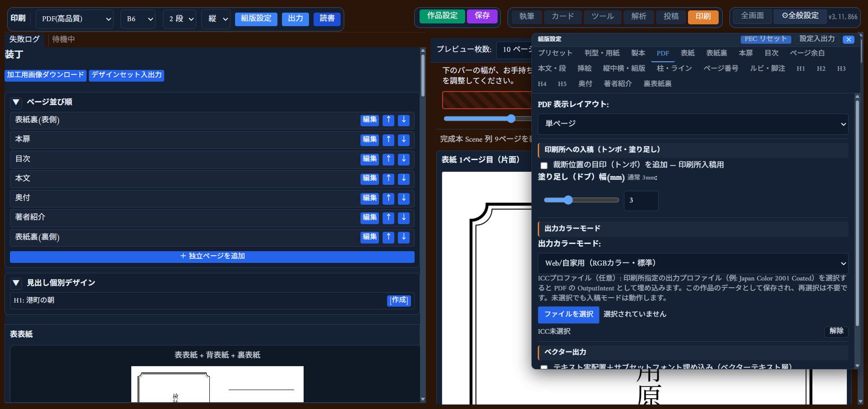Open the B6 paper size dropdown
The height and width of the screenshot is (409, 868).
(x=138, y=19)
